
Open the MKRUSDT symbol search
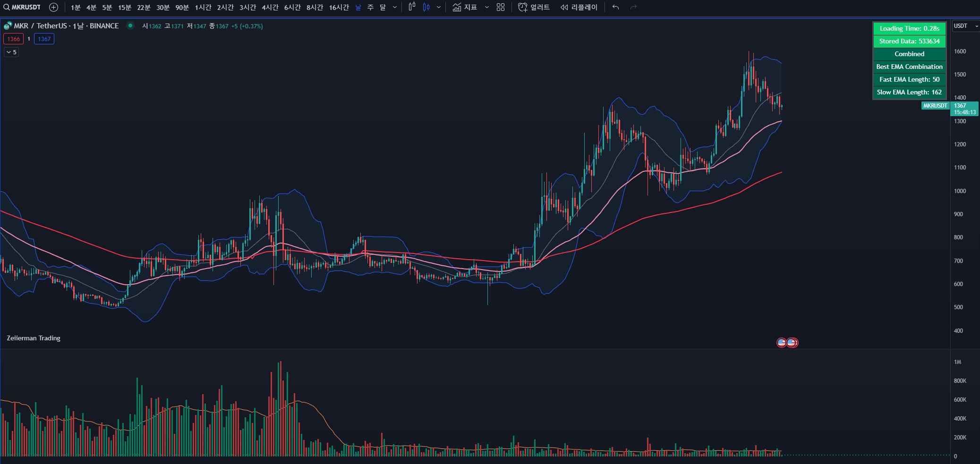[22, 7]
